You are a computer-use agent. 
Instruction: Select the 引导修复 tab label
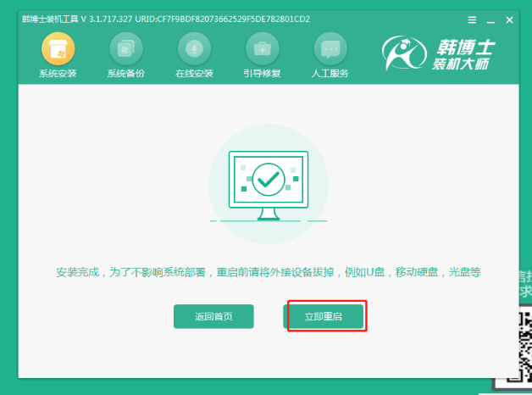point(261,74)
